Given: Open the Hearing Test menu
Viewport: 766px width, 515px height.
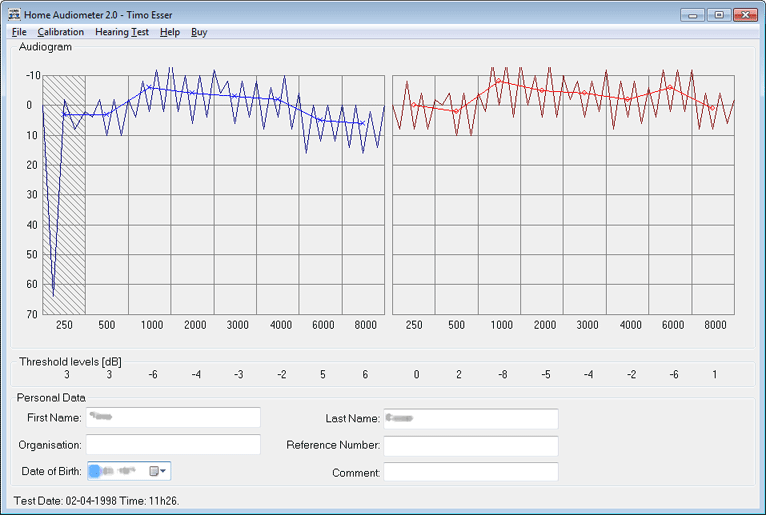Looking at the screenshot, I should tap(122, 32).
